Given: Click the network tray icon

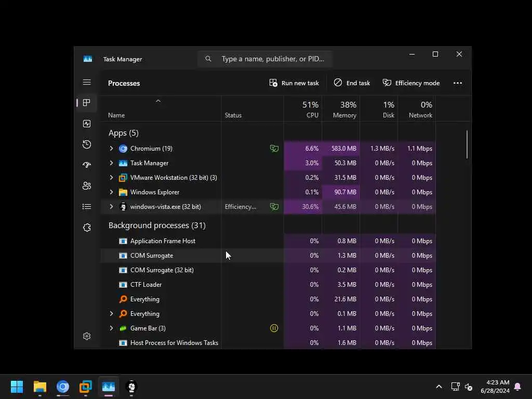Looking at the screenshot, I should pyautogui.click(x=455, y=387).
